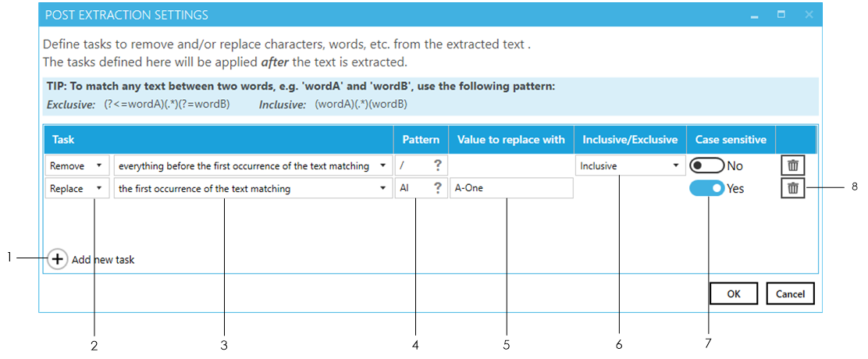This screenshot has width=868, height=359.
Task: Click the 'AI' pattern input field
Action: click(x=412, y=188)
